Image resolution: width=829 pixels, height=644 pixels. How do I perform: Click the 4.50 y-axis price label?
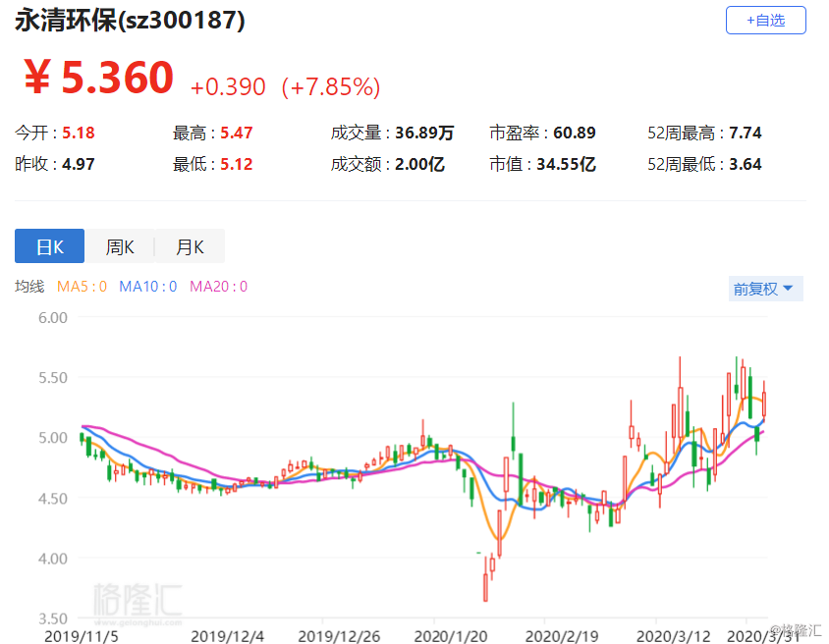pyautogui.click(x=53, y=498)
